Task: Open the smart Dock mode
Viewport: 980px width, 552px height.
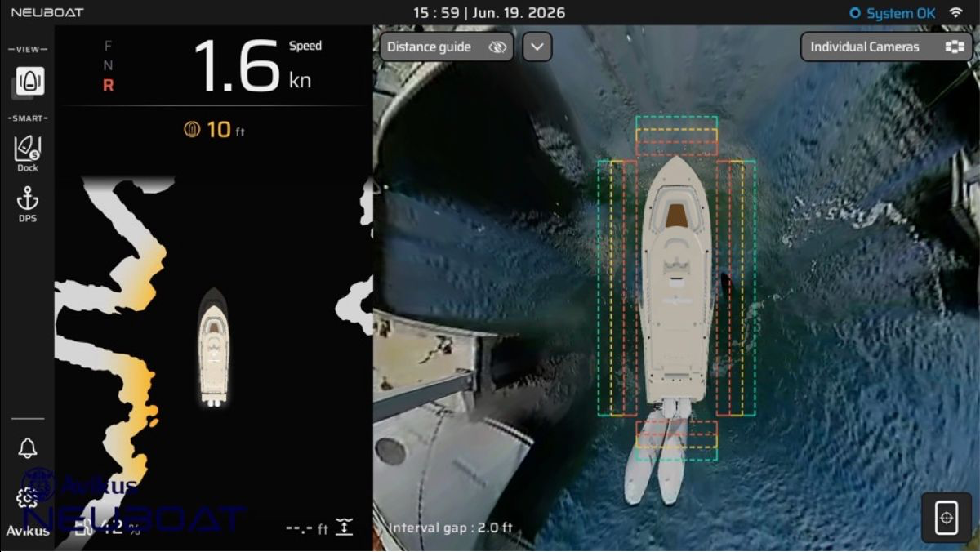Action: pyautogui.click(x=28, y=154)
